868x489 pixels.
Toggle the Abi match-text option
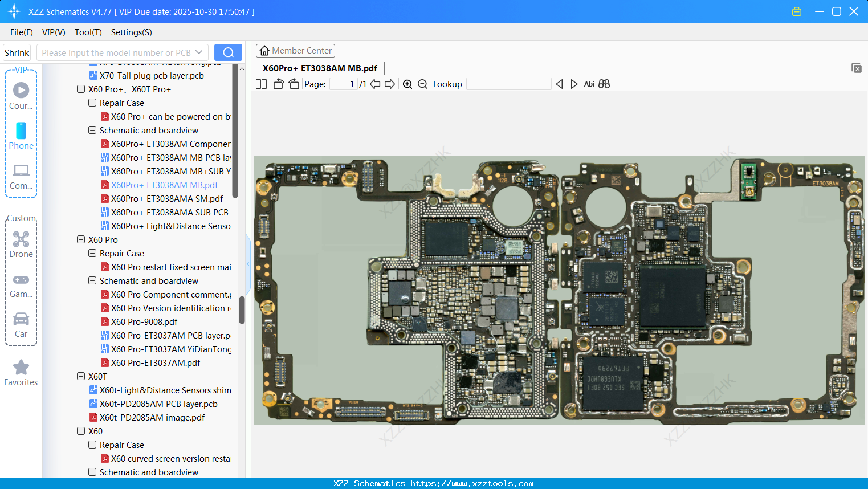(x=589, y=84)
